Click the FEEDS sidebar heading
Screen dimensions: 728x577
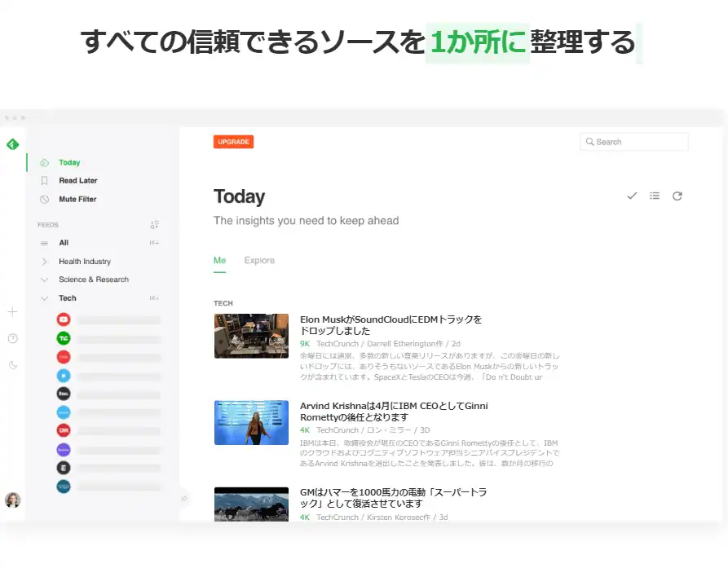[x=48, y=225]
